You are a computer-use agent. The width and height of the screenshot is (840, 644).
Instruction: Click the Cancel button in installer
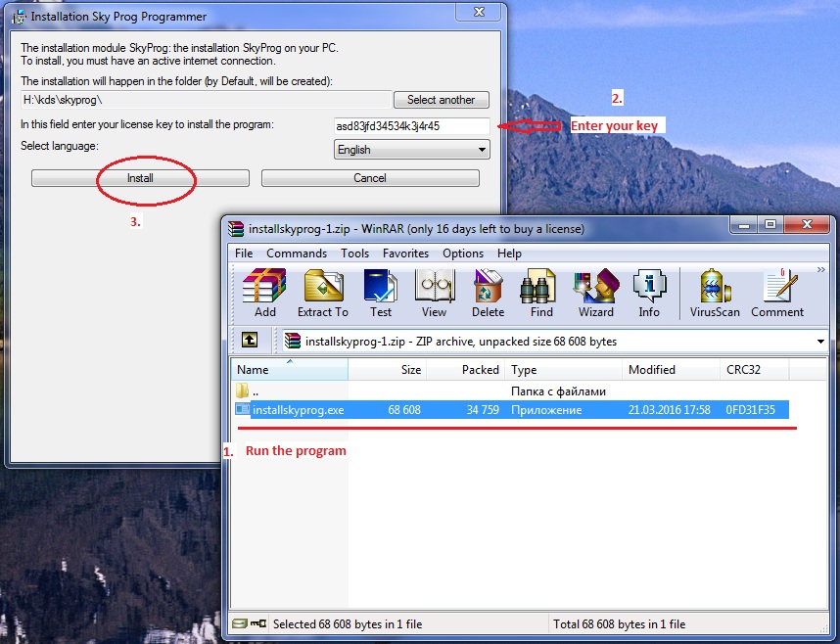[x=370, y=178]
